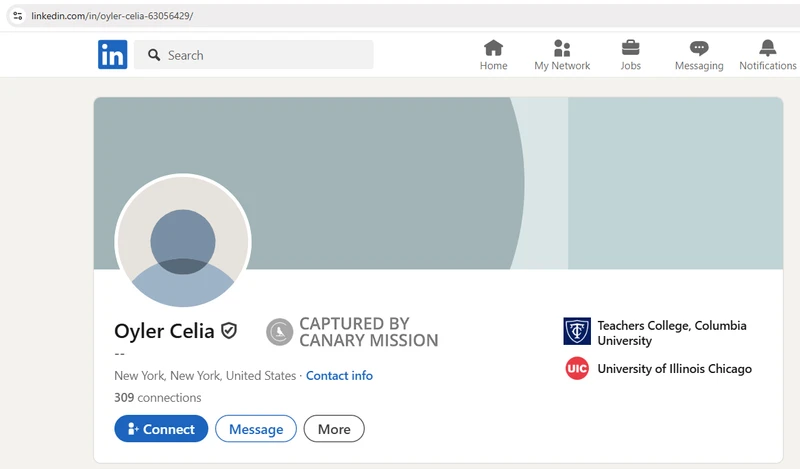View the 309 connections list
The height and width of the screenshot is (469, 800).
[158, 398]
